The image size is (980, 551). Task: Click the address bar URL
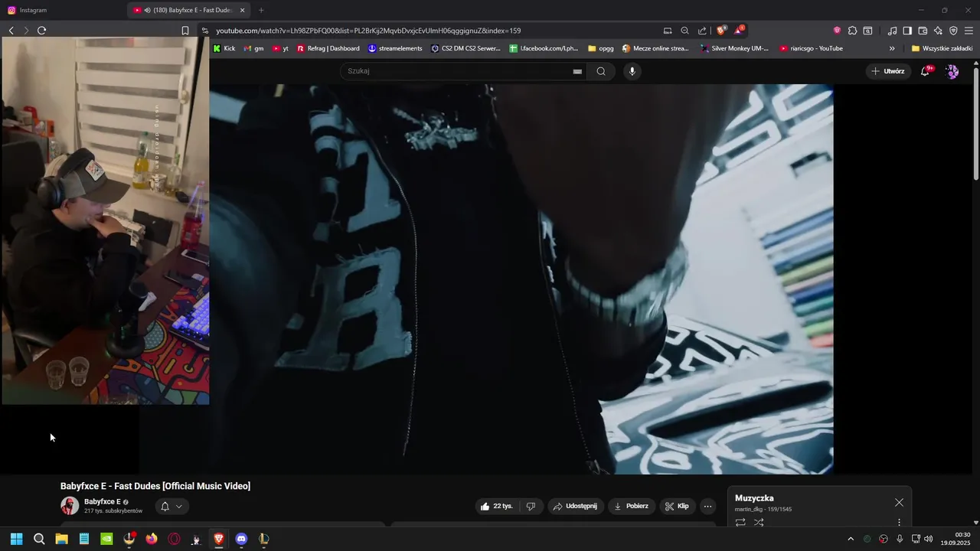coord(368,31)
